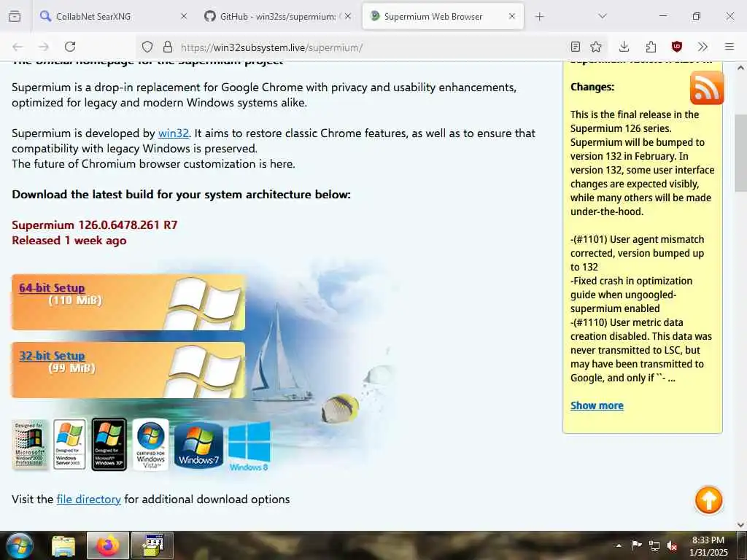
Task: Select the Supermium Web Browser tab
Action: click(443, 16)
